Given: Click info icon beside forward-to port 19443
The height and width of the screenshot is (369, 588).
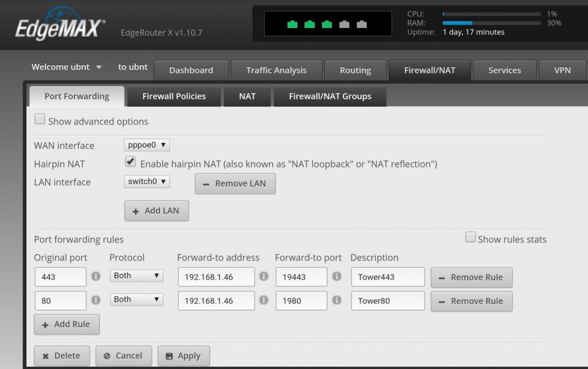Looking at the screenshot, I should (337, 277).
